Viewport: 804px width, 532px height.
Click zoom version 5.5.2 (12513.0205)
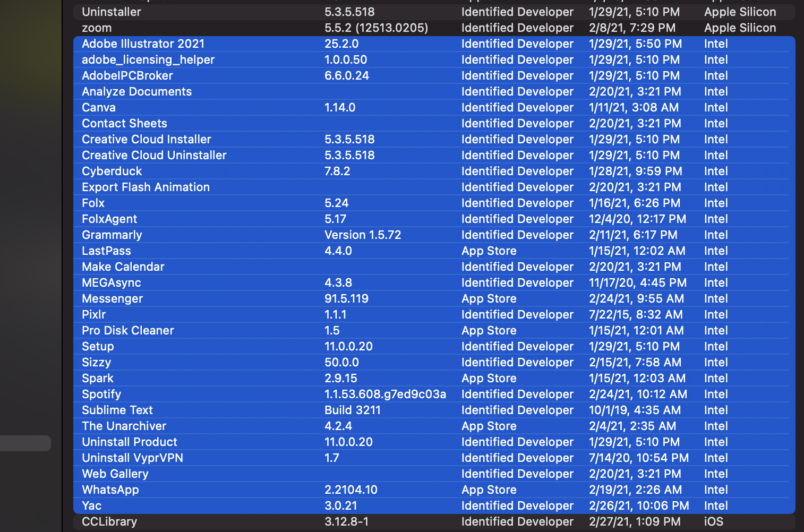coord(376,28)
